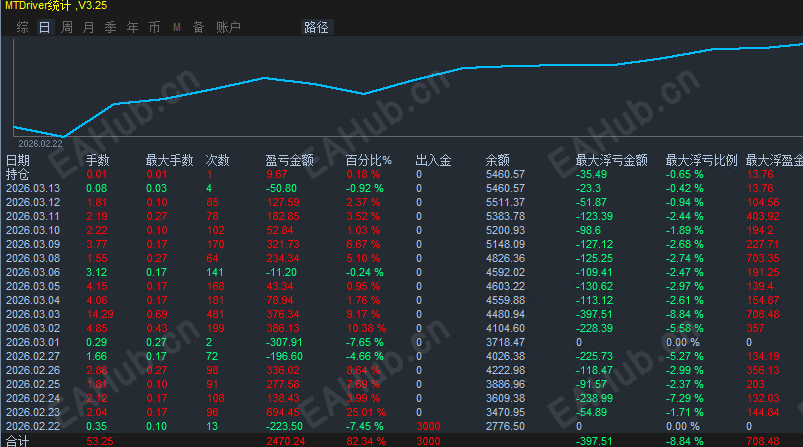Click the 手数 column header
The width and height of the screenshot is (803, 447).
[97, 160]
